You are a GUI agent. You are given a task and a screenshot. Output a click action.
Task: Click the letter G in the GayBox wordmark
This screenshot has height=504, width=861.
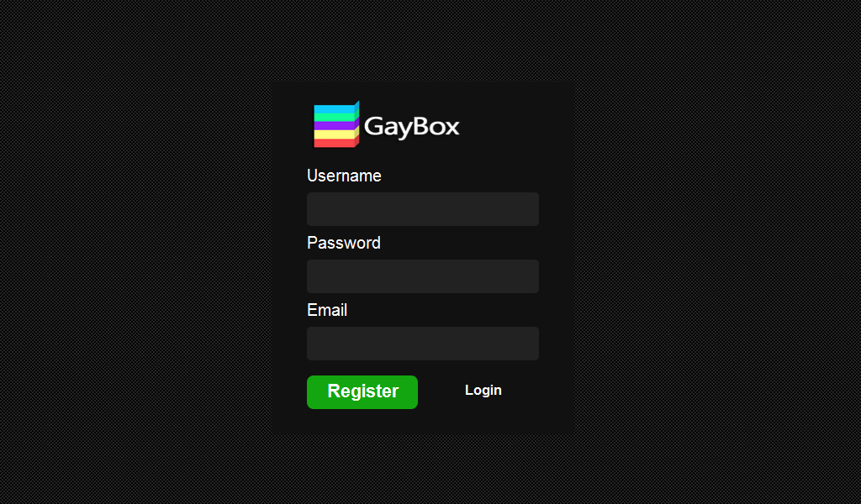(x=372, y=126)
